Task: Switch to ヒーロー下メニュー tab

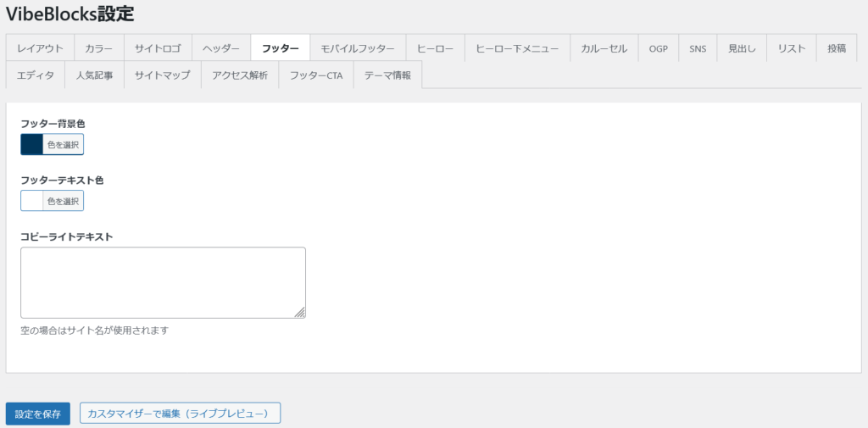Action: pyautogui.click(x=517, y=48)
